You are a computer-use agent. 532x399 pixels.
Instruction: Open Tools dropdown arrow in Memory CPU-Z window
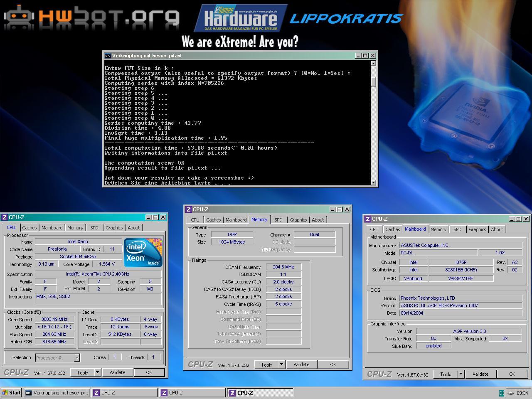(281, 365)
